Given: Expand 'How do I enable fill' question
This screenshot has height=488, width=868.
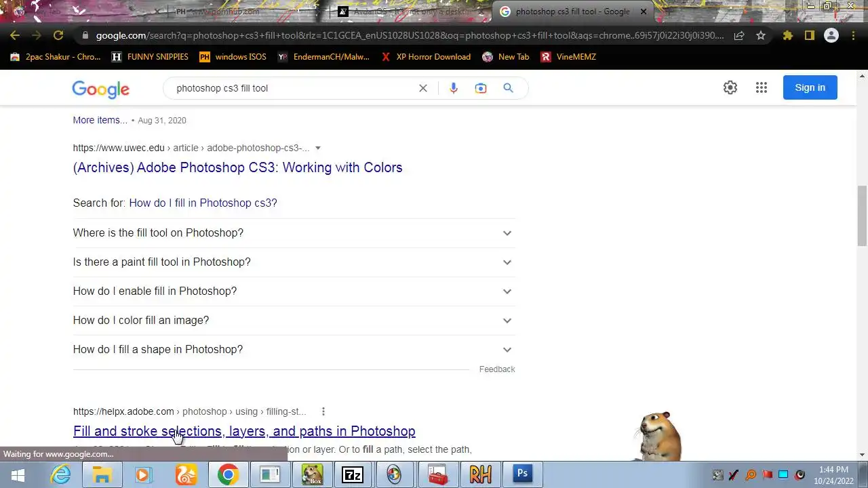Looking at the screenshot, I should click(x=294, y=291).
